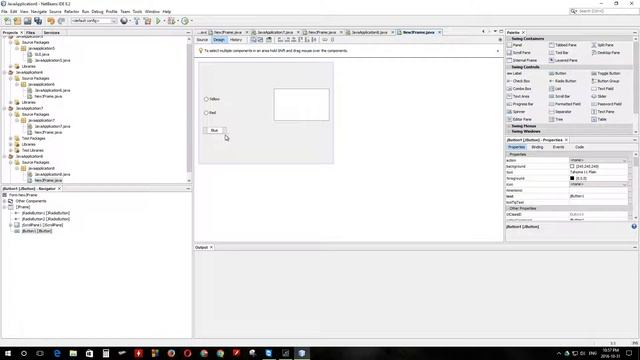Image resolution: width=640 pixels, height=360 pixels.
Task: Select the Radio Button palette item
Action: click(x=562, y=81)
